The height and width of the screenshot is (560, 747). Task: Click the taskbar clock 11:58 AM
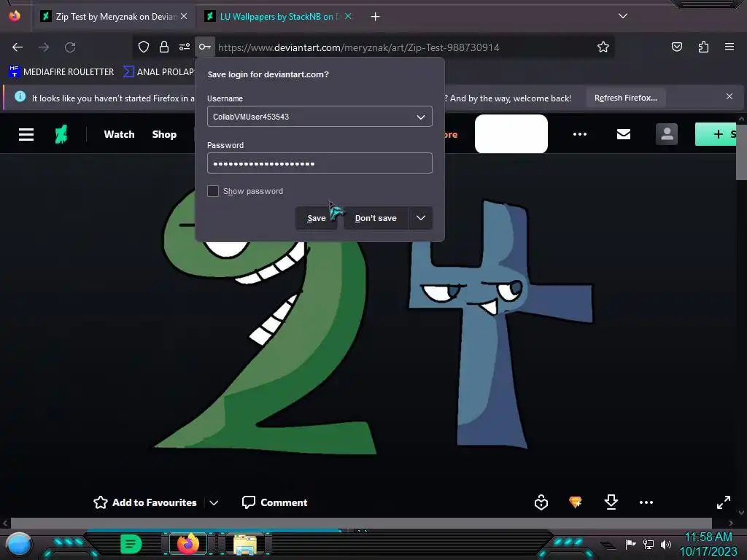(708, 537)
